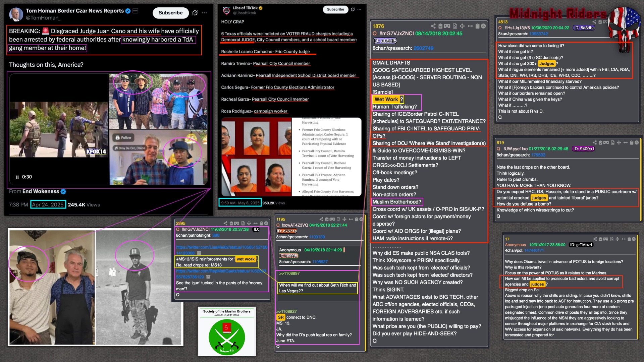Click the four-way move icon on post 1876

pos(462,26)
